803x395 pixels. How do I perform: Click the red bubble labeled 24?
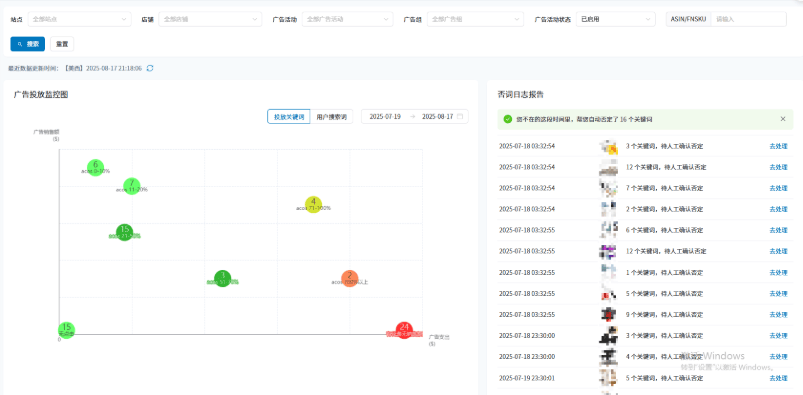point(405,330)
